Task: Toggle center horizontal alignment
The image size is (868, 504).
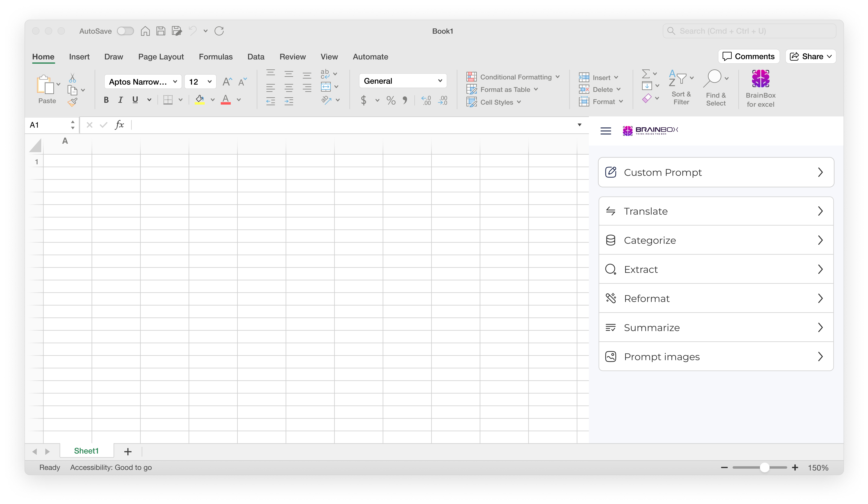Action: click(x=289, y=88)
